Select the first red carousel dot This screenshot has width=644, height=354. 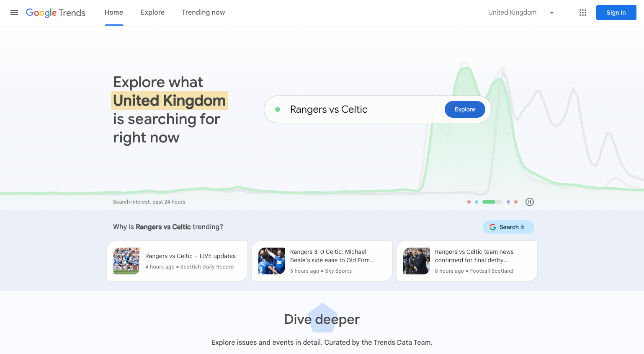point(469,202)
